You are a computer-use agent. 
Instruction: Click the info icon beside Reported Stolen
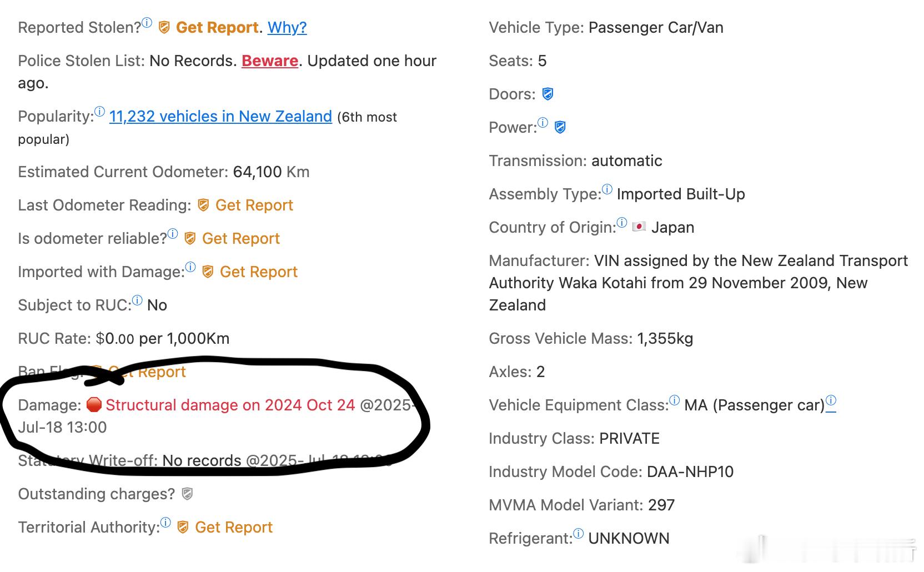147,23
